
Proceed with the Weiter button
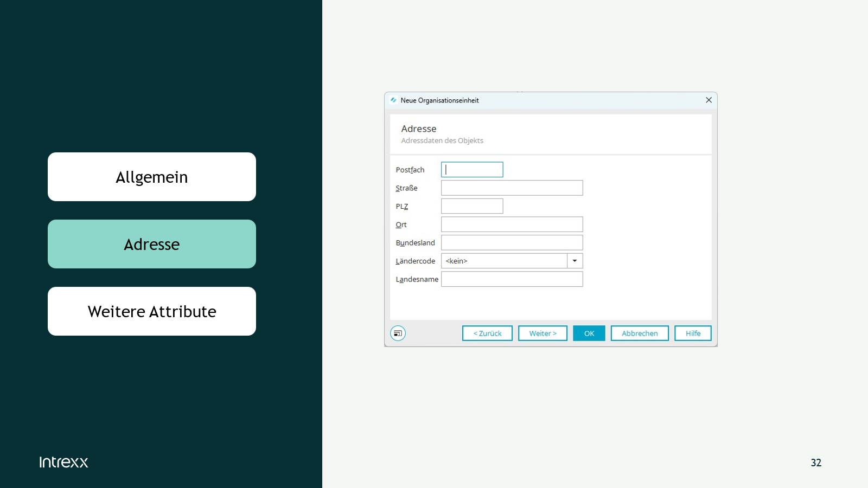pos(542,333)
